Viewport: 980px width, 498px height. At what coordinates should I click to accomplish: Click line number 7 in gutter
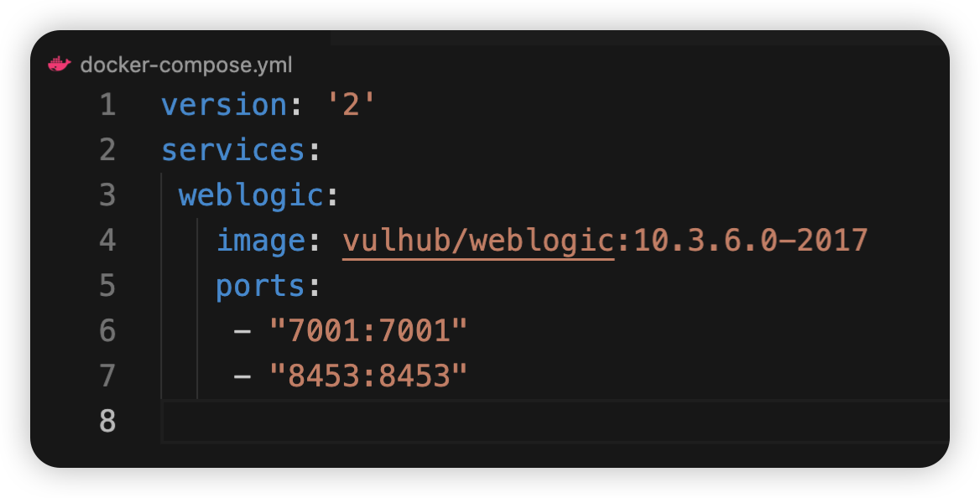(x=107, y=376)
